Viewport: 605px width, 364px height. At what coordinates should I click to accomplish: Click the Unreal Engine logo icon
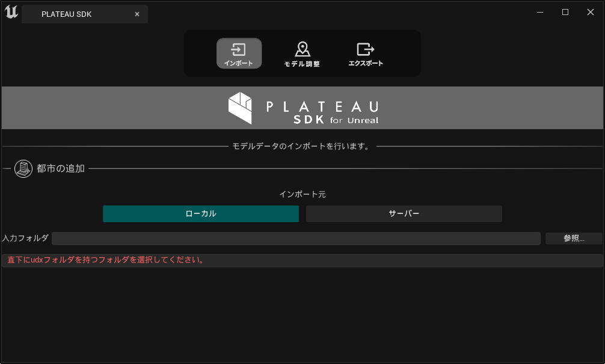coord(11,13)
